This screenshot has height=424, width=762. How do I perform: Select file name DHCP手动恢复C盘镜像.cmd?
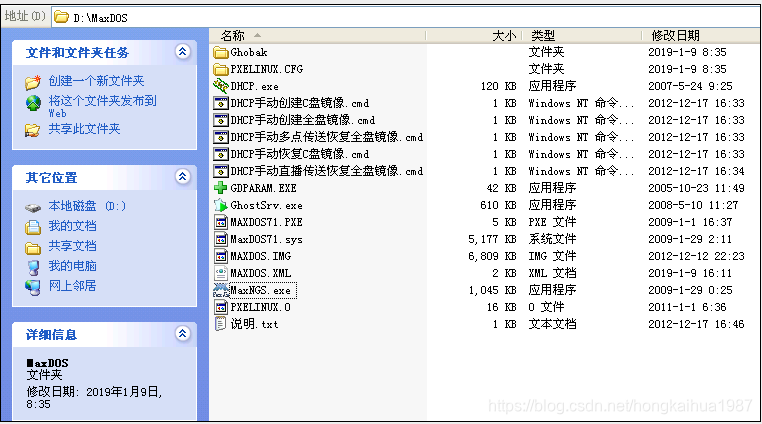(x=300, y=154)
